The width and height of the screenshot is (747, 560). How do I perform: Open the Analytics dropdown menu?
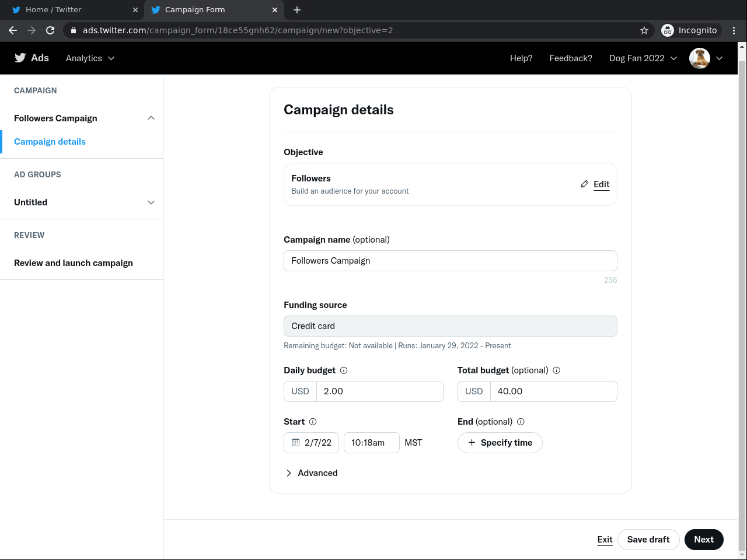[90, 58]
